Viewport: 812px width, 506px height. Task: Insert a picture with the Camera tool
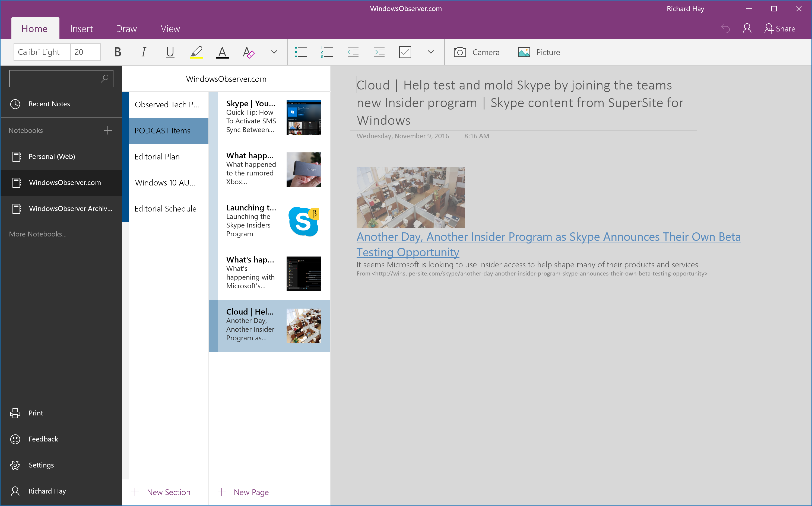(x=477, y=52)
